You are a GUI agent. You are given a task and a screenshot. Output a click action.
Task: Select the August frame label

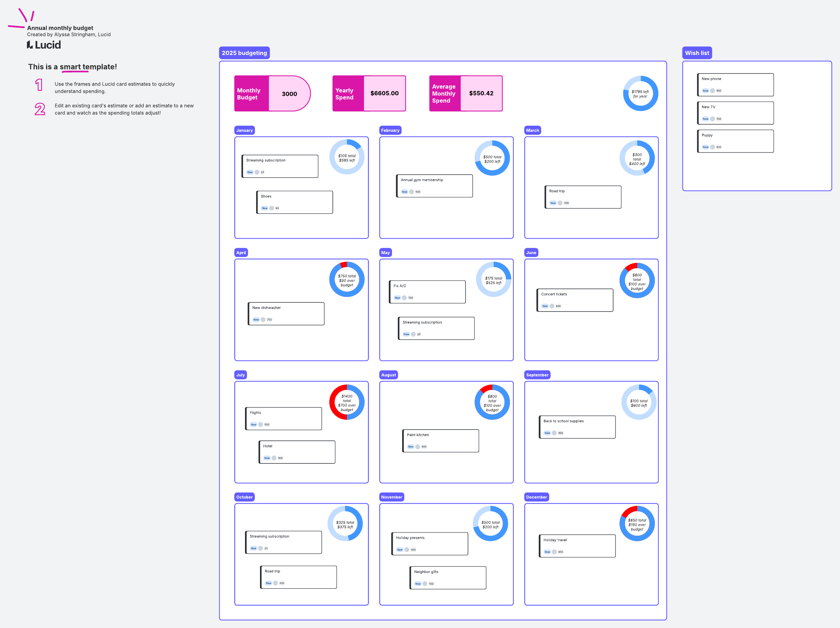pos(388,375)
